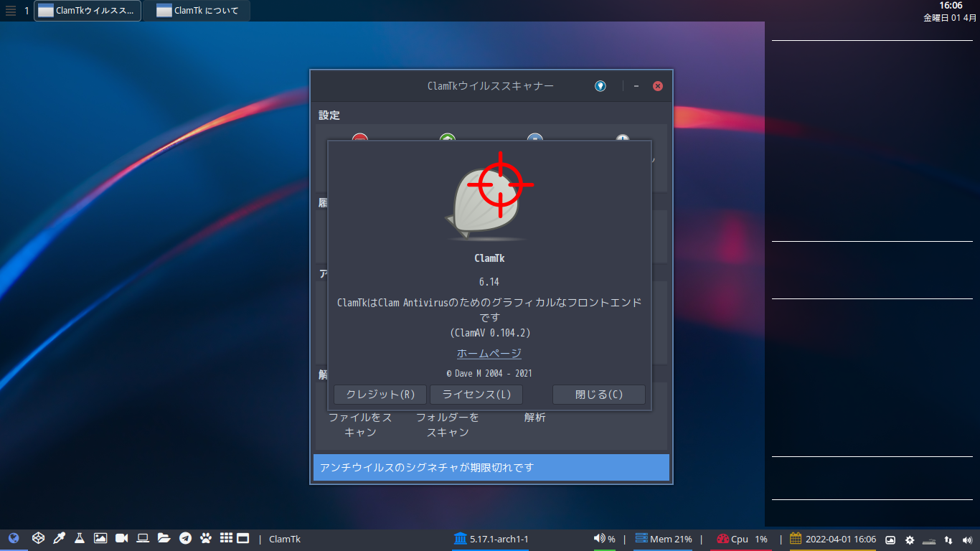Open the color picker eyedropper launcher

(59, 538)
